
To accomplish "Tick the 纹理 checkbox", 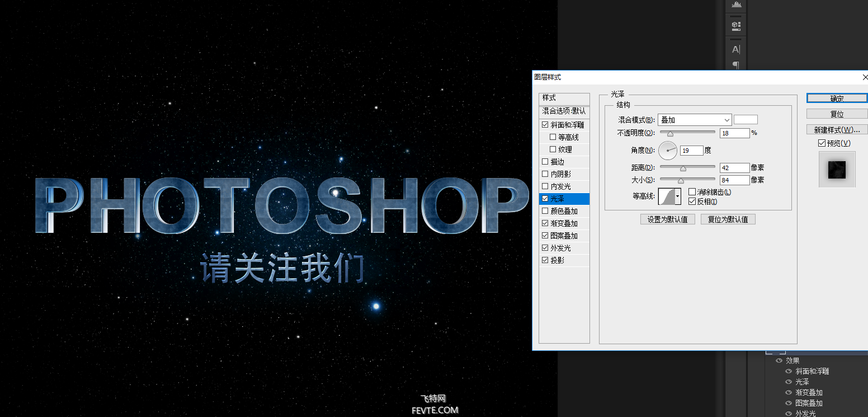I will pyautogui.click(x=553, y=149).
